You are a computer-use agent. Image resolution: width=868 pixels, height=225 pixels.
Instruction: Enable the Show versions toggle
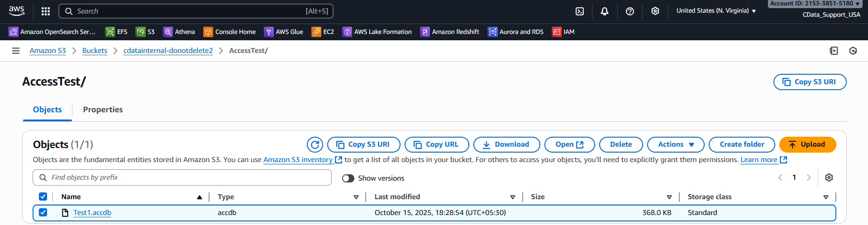(348, 178)
